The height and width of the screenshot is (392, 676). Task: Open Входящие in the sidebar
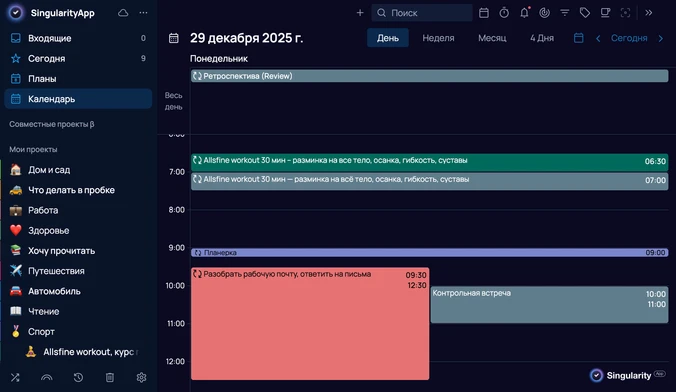click(x=78, y=38)
